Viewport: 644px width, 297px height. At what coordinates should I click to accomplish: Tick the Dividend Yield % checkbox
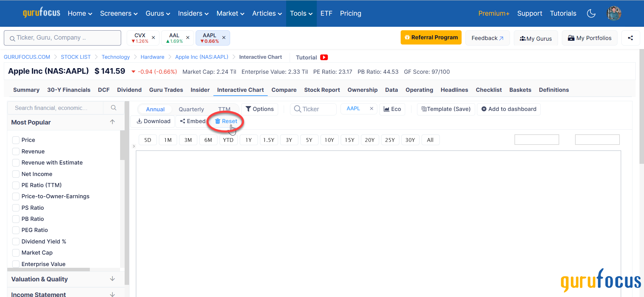pyautogui.click(x=16, y=241)
